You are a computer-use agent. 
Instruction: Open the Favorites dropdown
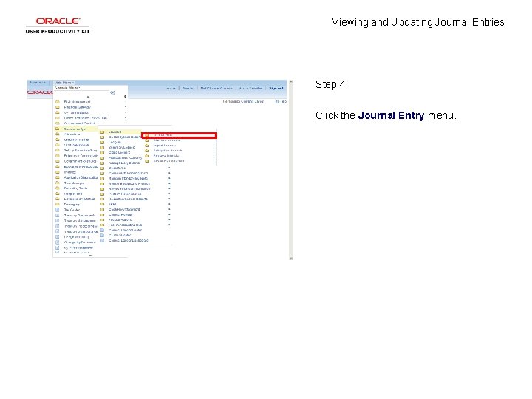[38, 83]
